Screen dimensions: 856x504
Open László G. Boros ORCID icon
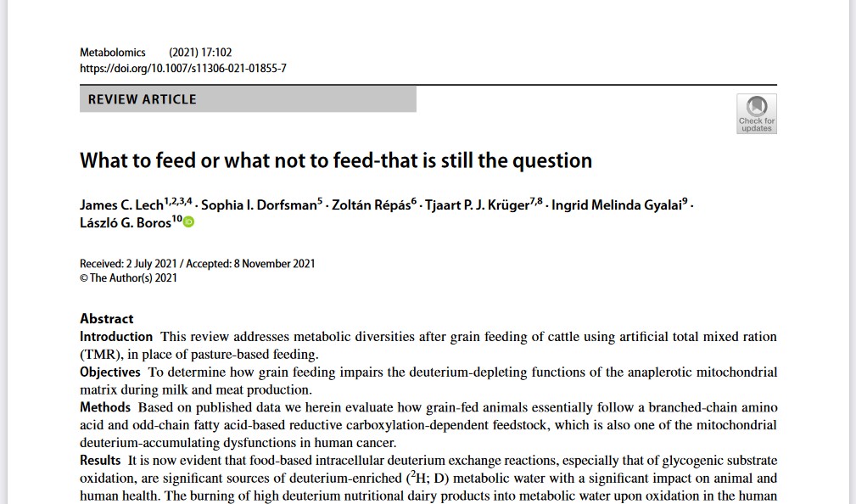point(188,222)
